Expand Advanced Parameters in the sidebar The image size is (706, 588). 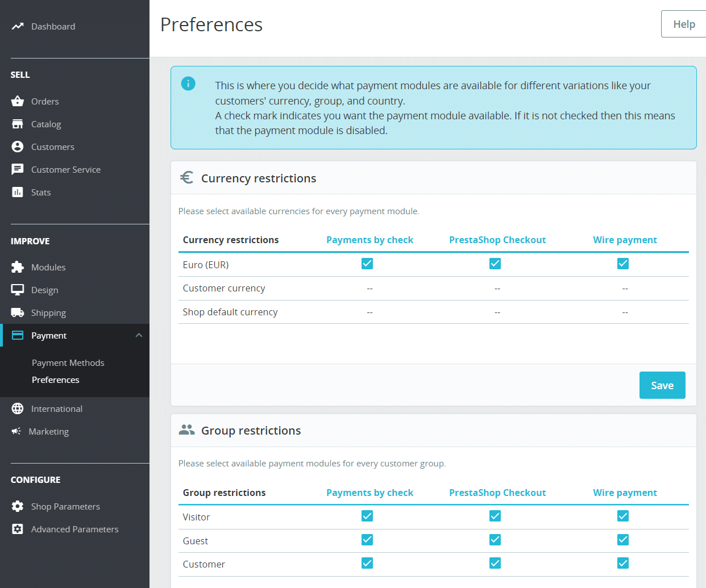pos(74,529)
